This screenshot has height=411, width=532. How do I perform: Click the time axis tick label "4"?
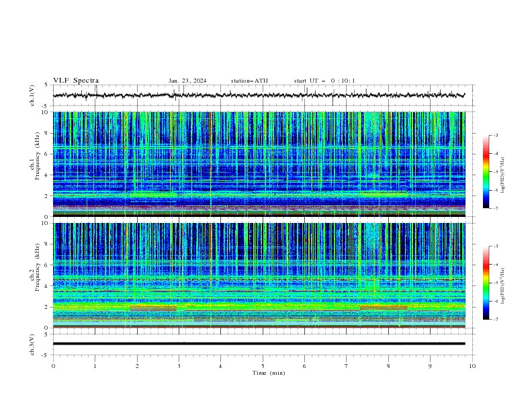[x=220, y=366]
